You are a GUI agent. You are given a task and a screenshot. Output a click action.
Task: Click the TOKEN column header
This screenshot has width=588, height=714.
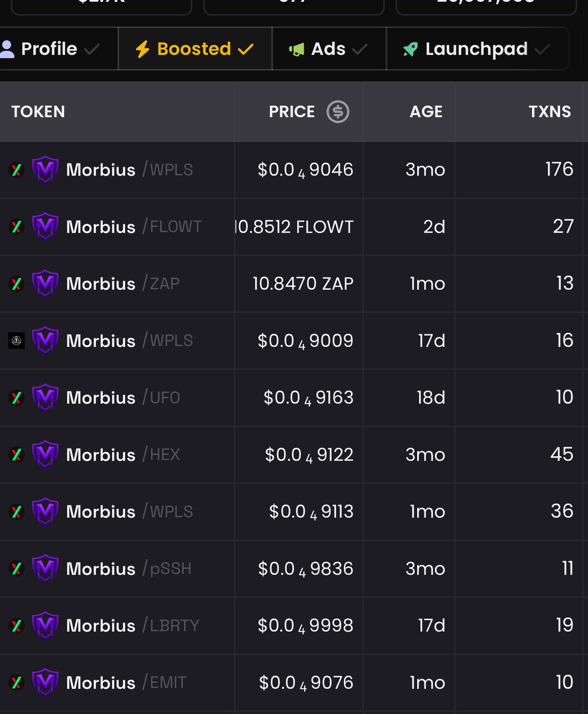(x=38, y=111)
